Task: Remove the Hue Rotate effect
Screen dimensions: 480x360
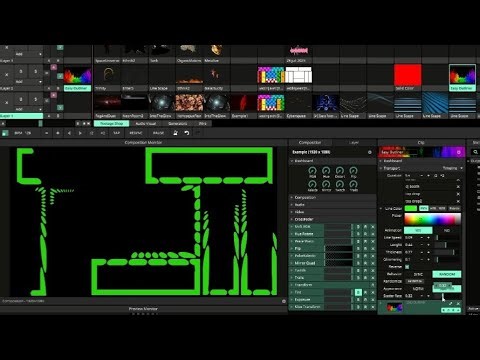Action: pyautogui.click(x=373, y=234)
